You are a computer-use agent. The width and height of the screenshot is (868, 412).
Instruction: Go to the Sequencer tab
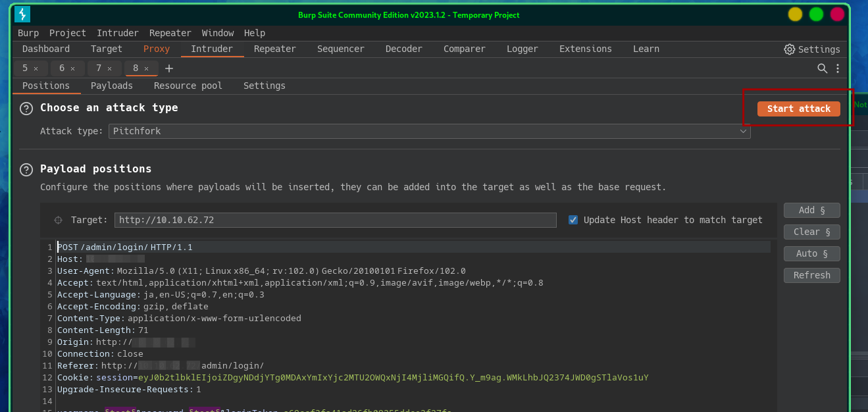[x=341, y=49]
